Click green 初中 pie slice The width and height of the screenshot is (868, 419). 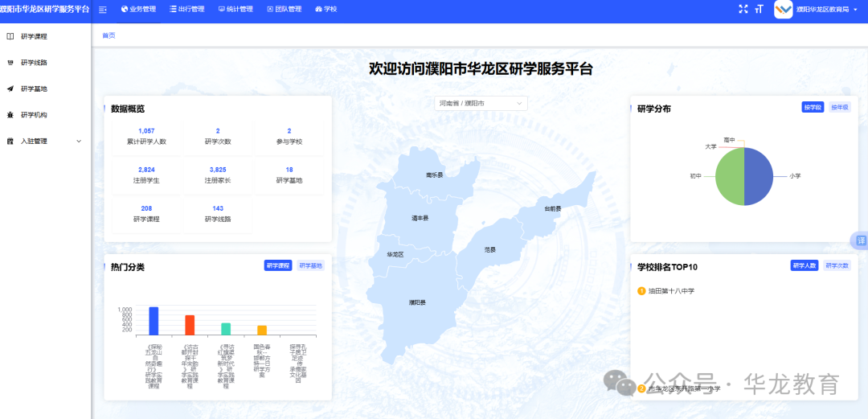730,176
